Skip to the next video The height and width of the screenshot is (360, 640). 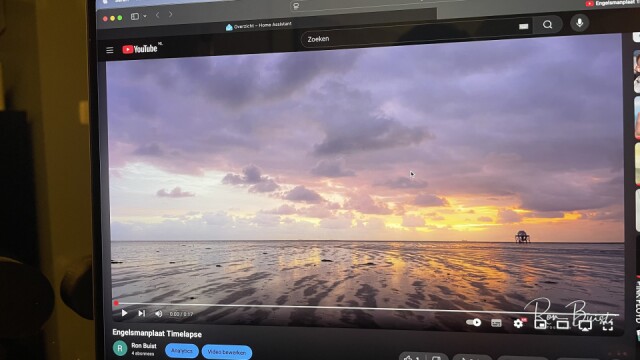141,313
